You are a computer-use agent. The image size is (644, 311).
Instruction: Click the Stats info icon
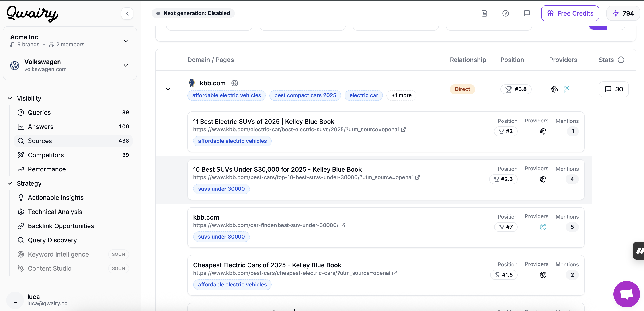coord(621,60)
